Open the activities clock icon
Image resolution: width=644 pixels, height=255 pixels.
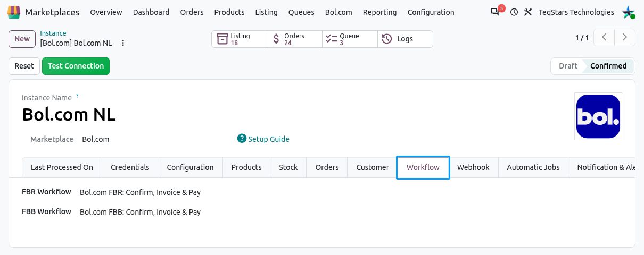click(514, 12)
